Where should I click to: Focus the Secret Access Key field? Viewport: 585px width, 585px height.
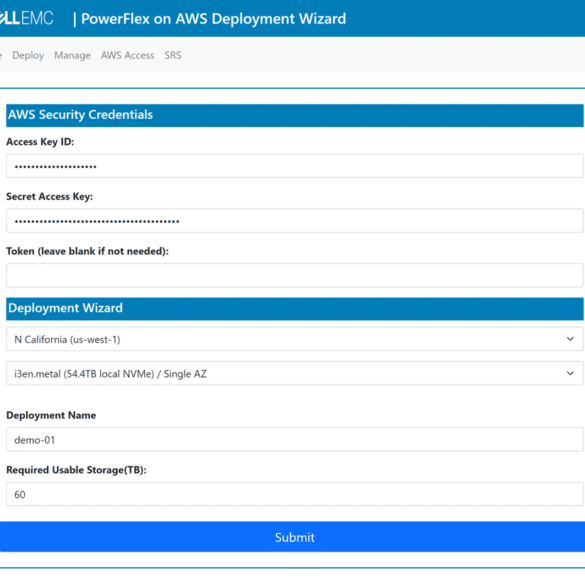[x=295, y=220]
